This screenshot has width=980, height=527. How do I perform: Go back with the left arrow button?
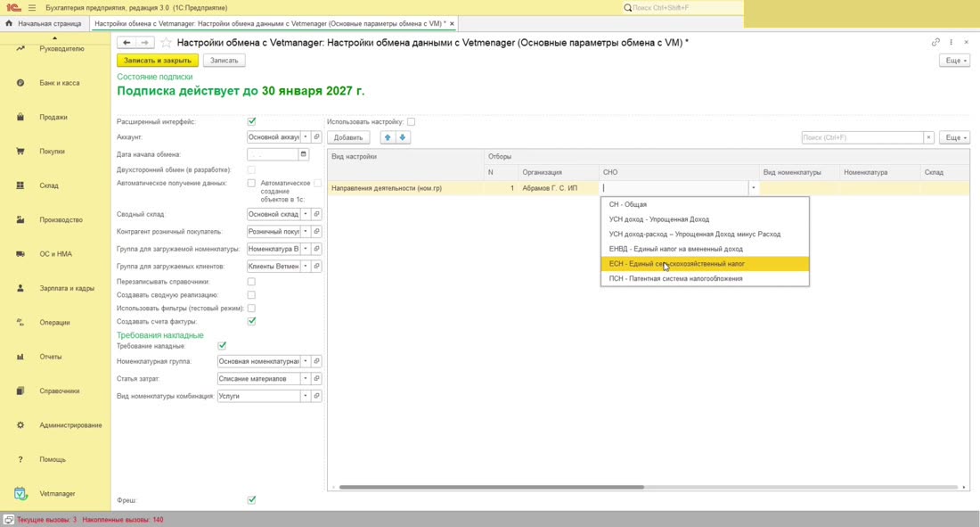click(127, 43)
